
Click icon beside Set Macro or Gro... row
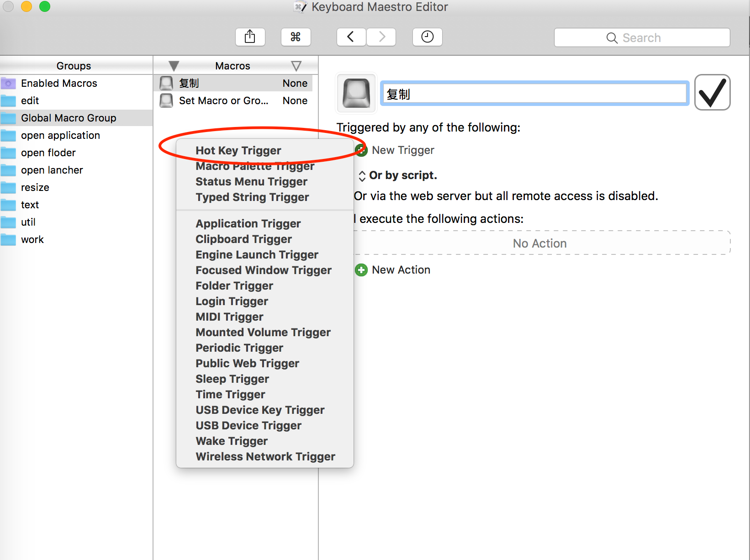(166, 100)
